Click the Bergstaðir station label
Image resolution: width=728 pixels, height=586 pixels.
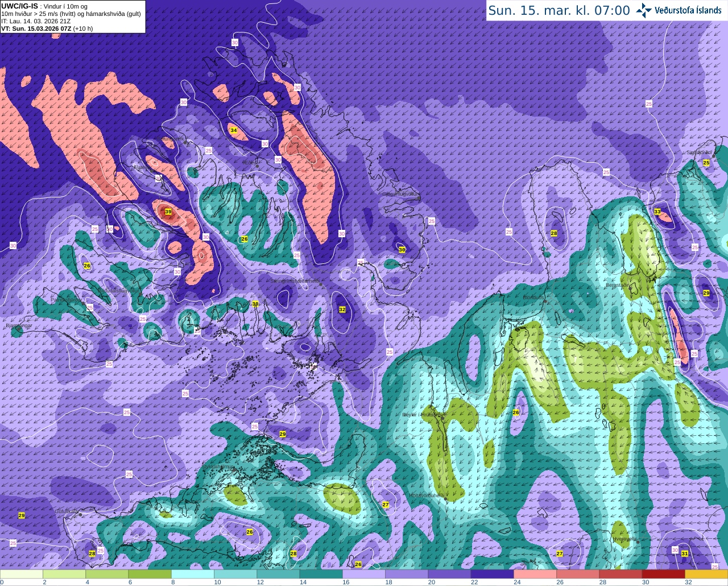click(618, 285)
